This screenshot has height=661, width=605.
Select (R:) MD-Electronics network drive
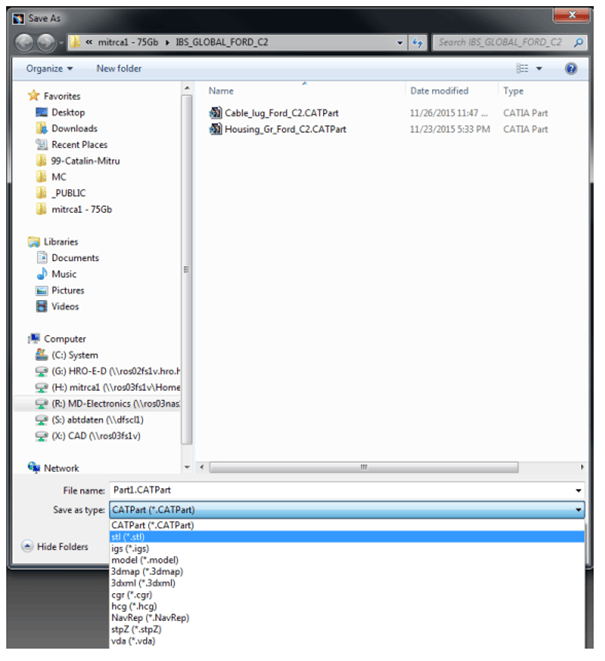[116, 404]
